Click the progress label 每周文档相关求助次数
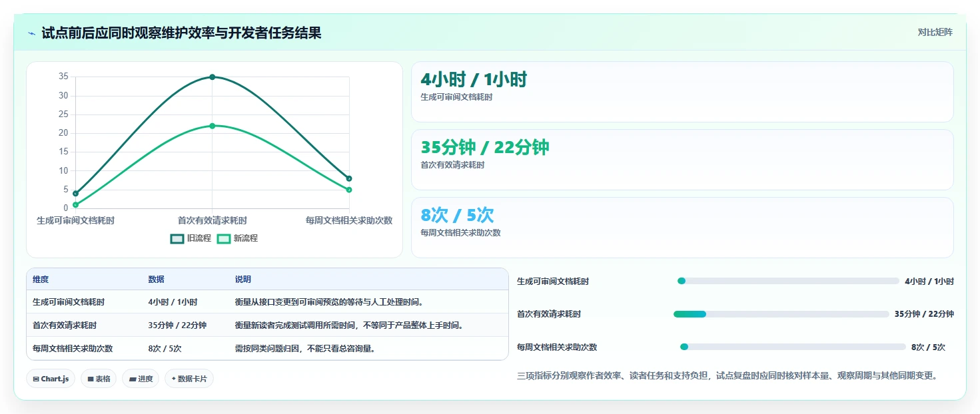The width and height of the screenshot is (980, 414). point(557,347)
